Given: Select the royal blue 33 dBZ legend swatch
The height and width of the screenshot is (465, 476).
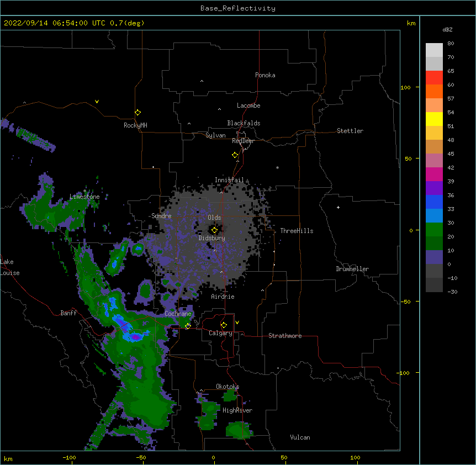Looking at the screenshot, I should pyautogui.click(x=434, y=202).
